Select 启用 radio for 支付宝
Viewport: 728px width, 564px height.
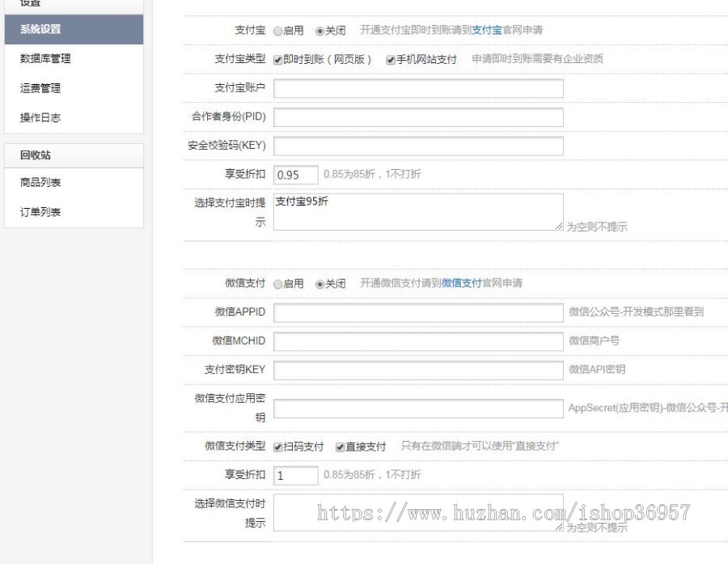(x=277, y=31)
